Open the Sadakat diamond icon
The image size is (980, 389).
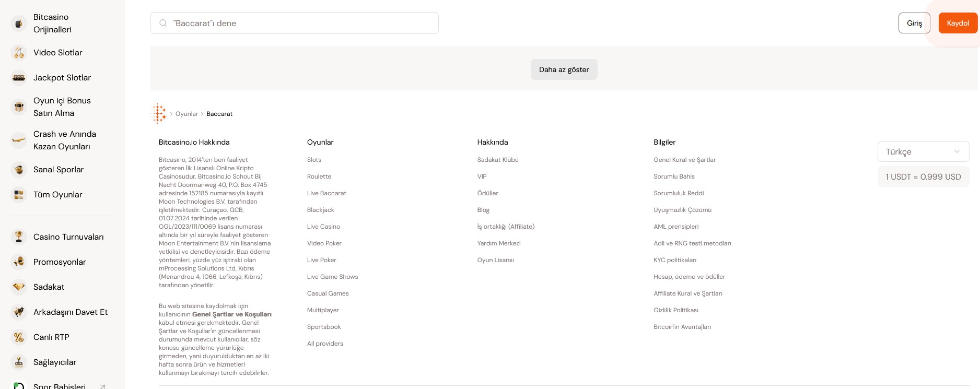coord(19,287)
